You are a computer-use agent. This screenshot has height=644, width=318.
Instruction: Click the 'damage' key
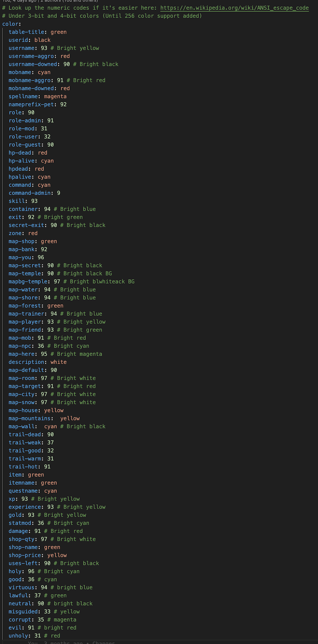(18, 531)
